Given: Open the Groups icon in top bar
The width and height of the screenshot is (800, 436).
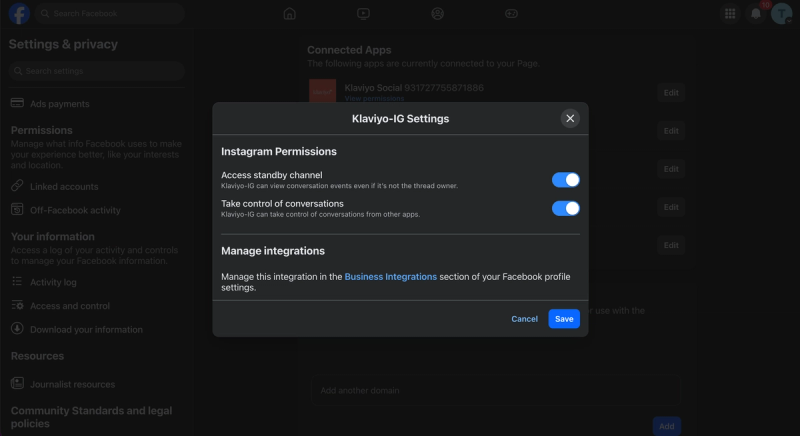Looking at the screenshot, I should [x=437, y=14].
